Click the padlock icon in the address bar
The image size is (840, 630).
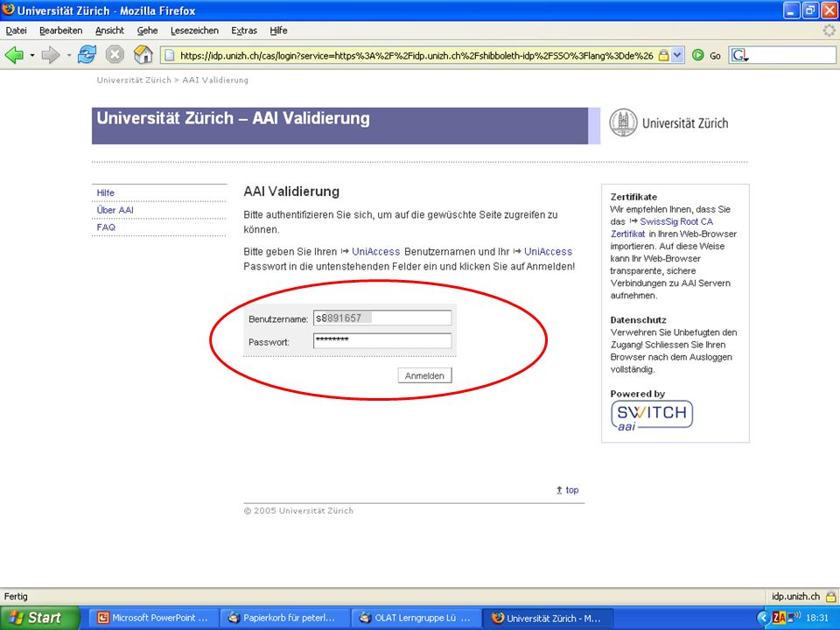(x=663, y=55)
